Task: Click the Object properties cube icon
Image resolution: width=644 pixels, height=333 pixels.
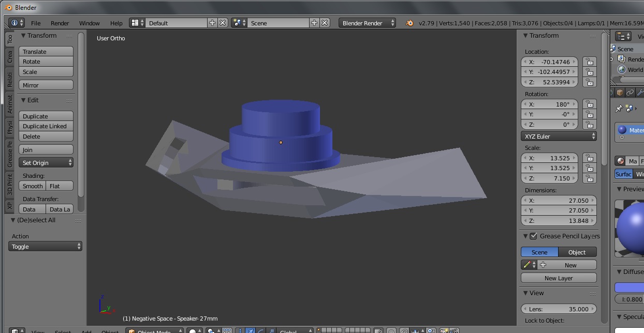Action: click(x=620, y=93)
